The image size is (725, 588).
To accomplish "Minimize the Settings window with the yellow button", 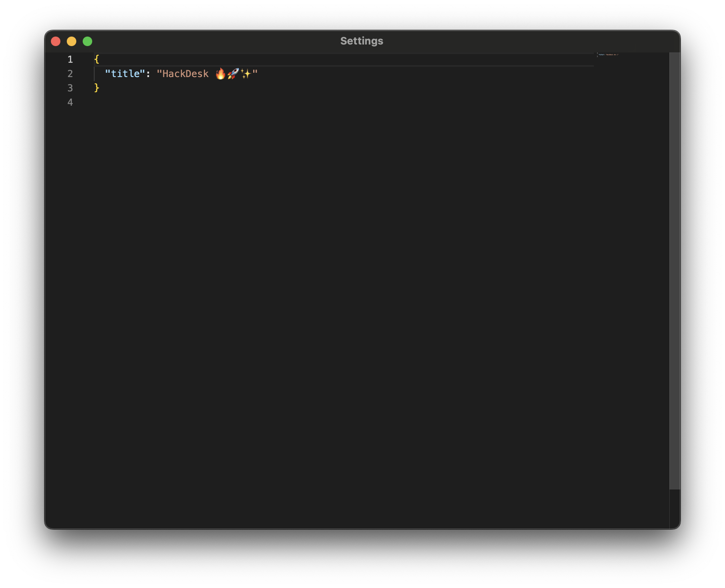I will (x=72, y=41).
